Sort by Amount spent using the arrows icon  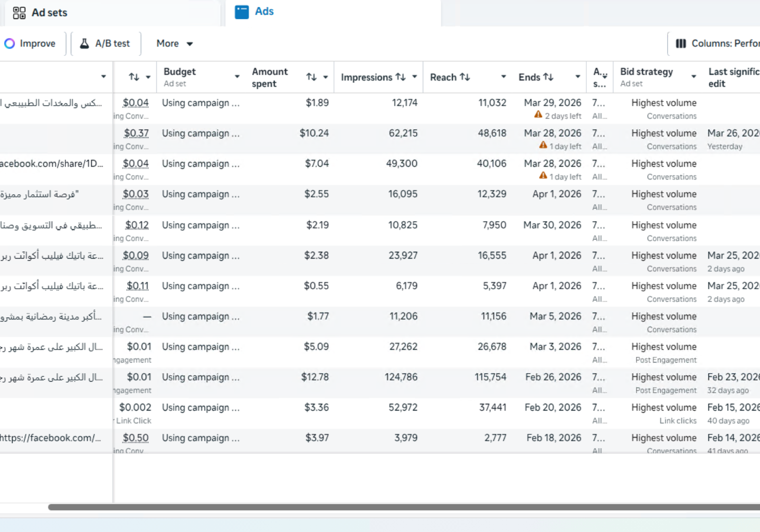[x=311, y=77]
